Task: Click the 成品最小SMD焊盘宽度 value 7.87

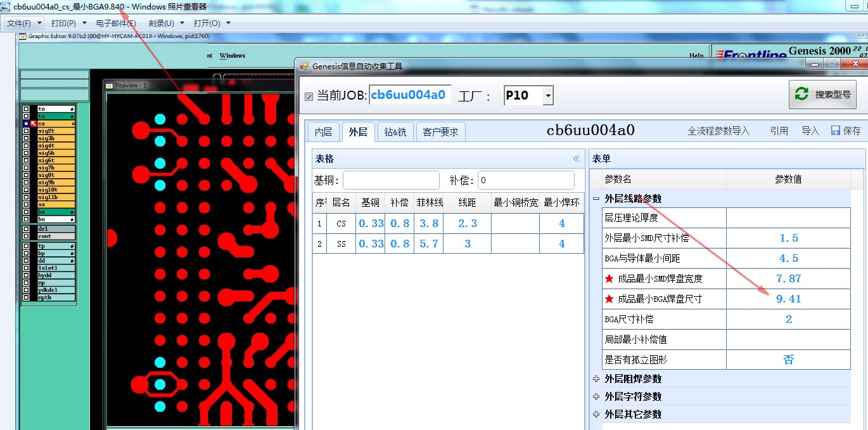Action: (x=789, y=278)
